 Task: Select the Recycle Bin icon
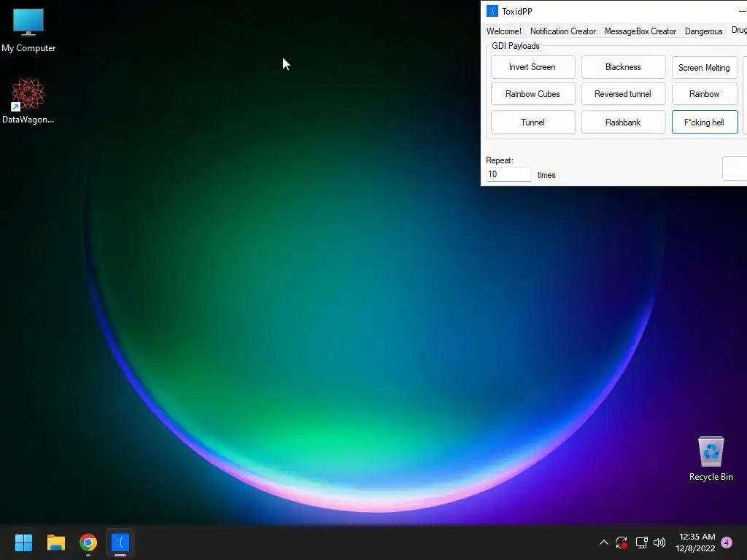[x=711, y=458]
